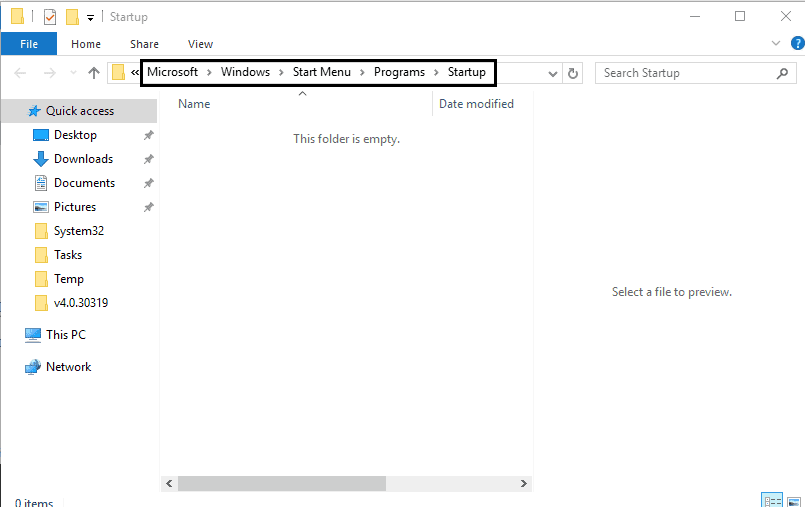Switch to the View ribbon tab
Viewport: 805px width, 507px height.
click(200, 44)
